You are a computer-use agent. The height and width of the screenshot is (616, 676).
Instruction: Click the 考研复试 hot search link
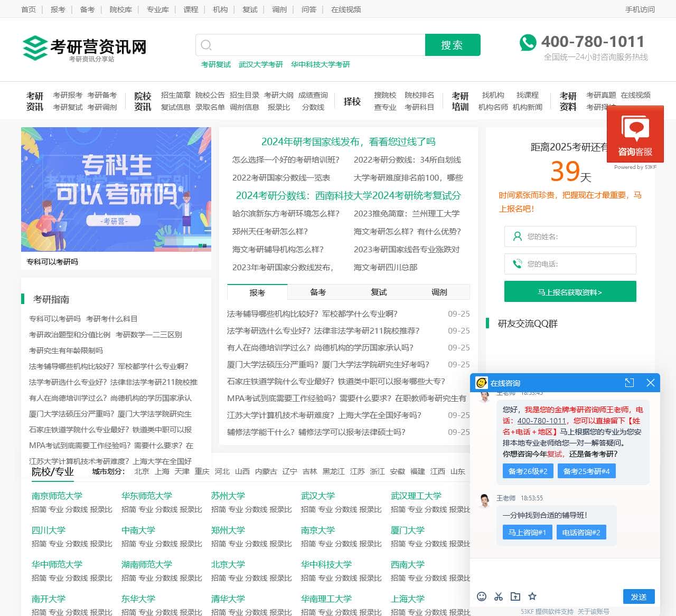point(216,64)
